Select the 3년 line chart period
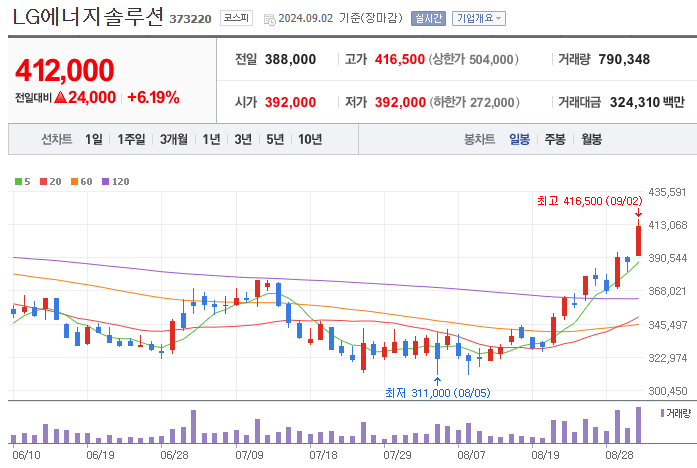The width and height of the screenshot is (697, 468). (x=243, y=140)
